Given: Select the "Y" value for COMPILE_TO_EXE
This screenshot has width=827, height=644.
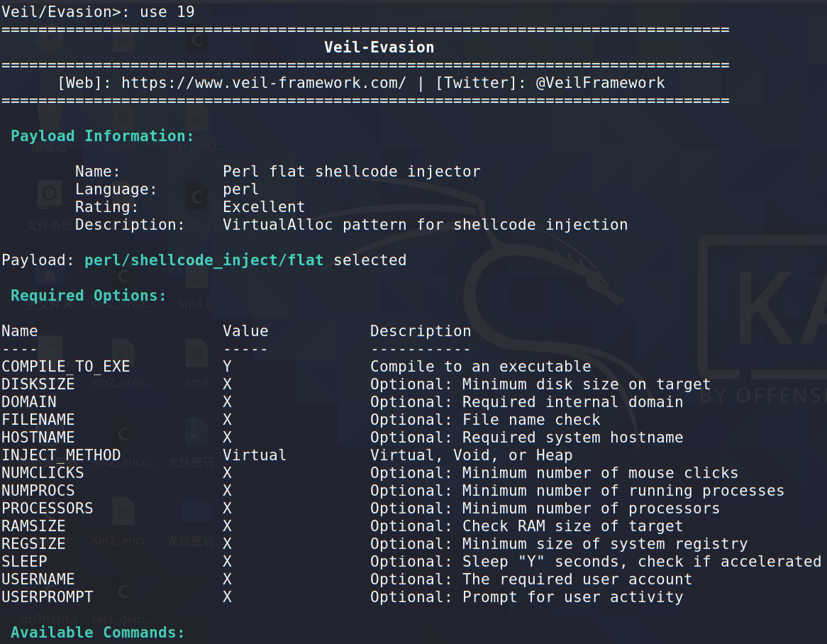Looking at the screenshot, I should pyautogui.click(x=228, y=367).
